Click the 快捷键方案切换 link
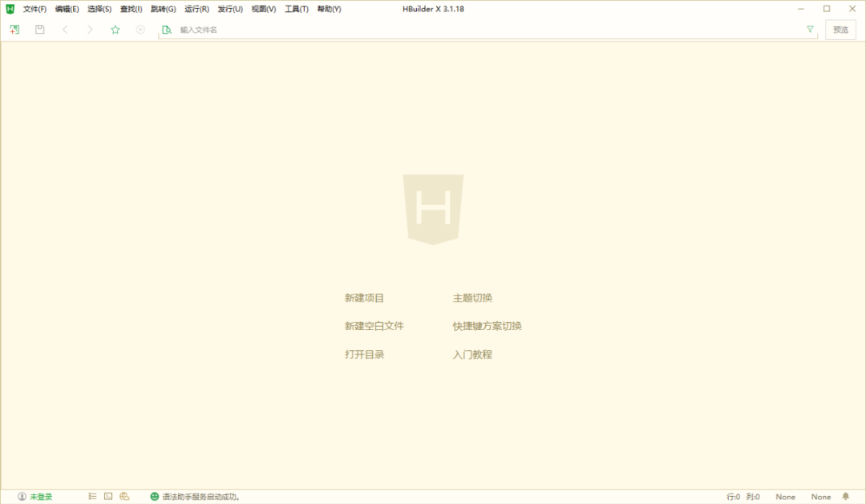Screen dimensions: 866x504 click(488, 326)
